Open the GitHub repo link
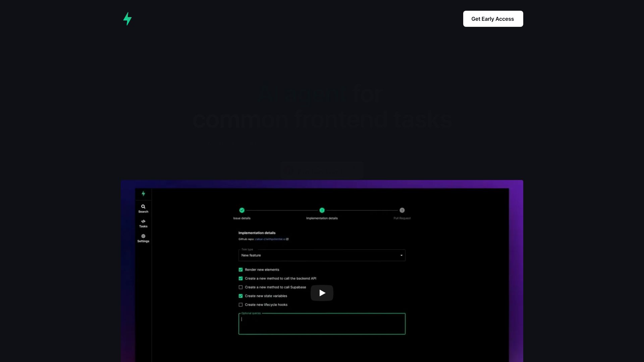This screenshot has width=644, height=362. pos(270,239)
